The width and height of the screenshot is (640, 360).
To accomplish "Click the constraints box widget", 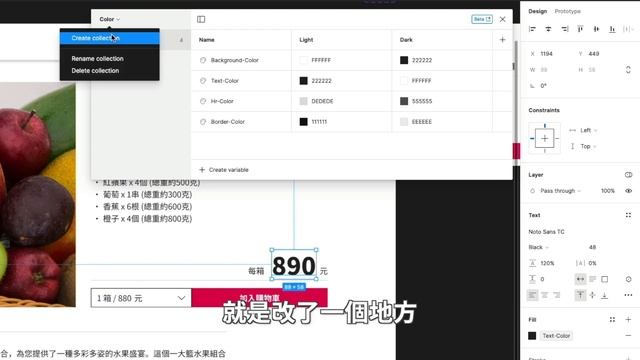I will pyautogui.click(x=544, y=138).
